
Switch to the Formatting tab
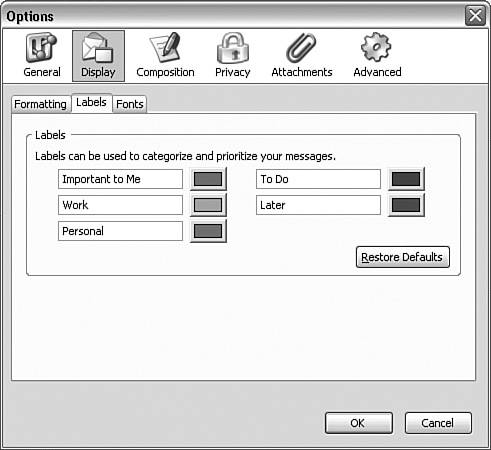(41, 104)
